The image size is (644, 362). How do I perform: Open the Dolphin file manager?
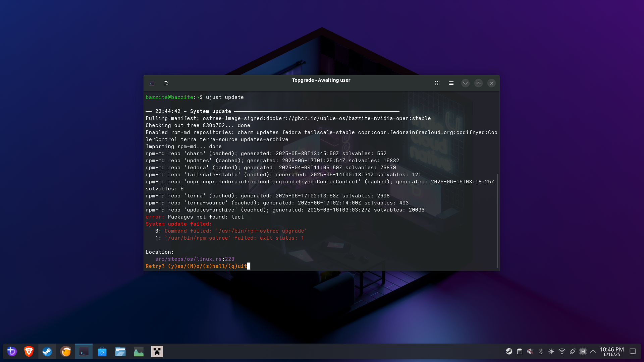tap(120, 351)
